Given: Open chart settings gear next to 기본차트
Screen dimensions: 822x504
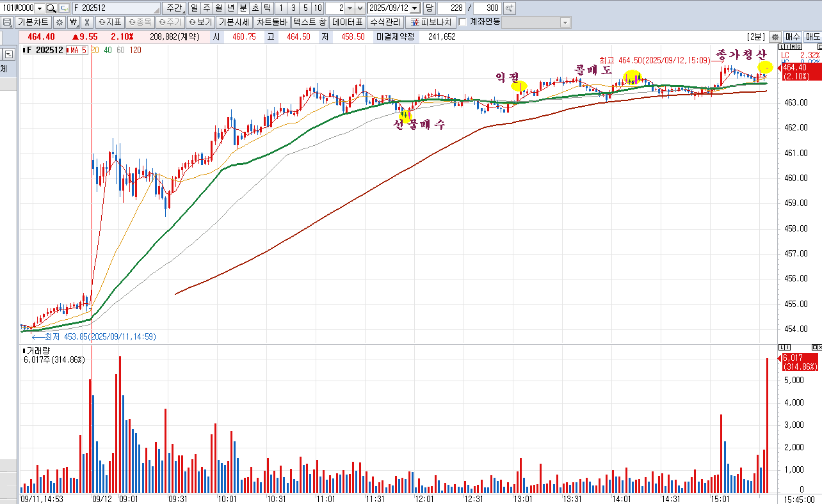Looking at the screenshot, I should 60,22.
